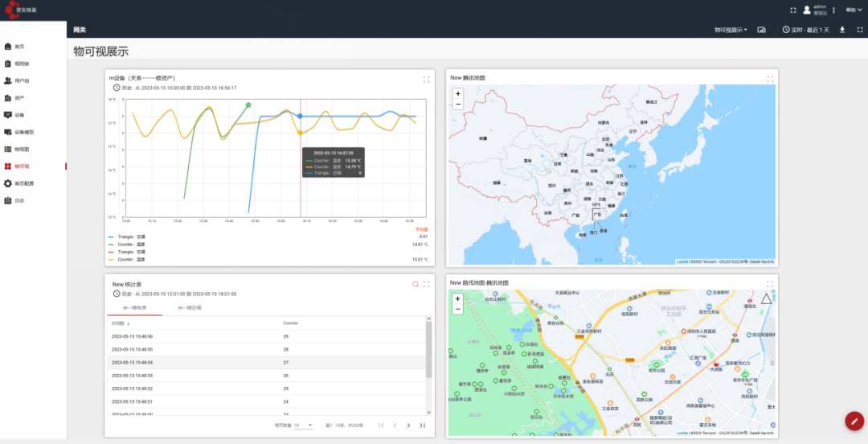Screen dimensions: 868x444
Task: Go to 设备 page in sidebar
Action: (19, 115)
